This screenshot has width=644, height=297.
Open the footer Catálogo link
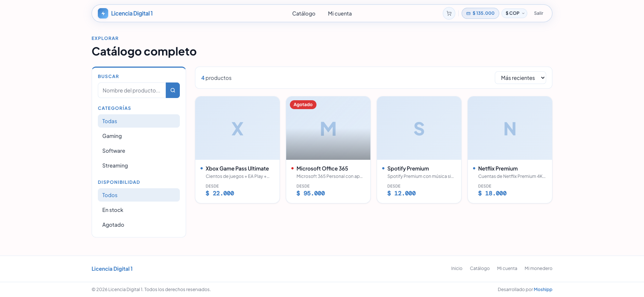[480, 269]
